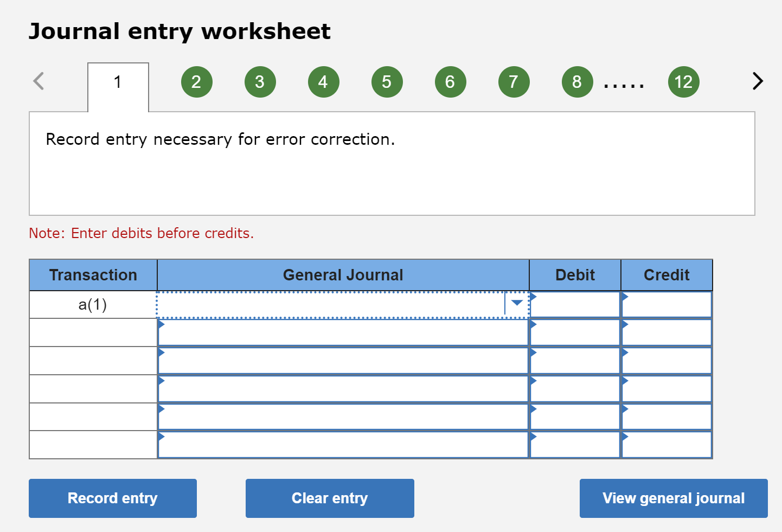Open entry number 4

click(x=323, y=82)
